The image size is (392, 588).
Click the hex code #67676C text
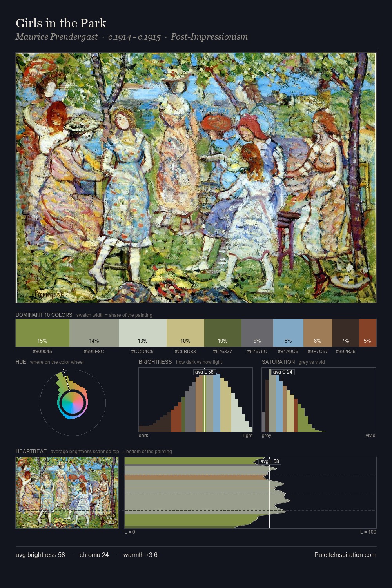point(257,352)
